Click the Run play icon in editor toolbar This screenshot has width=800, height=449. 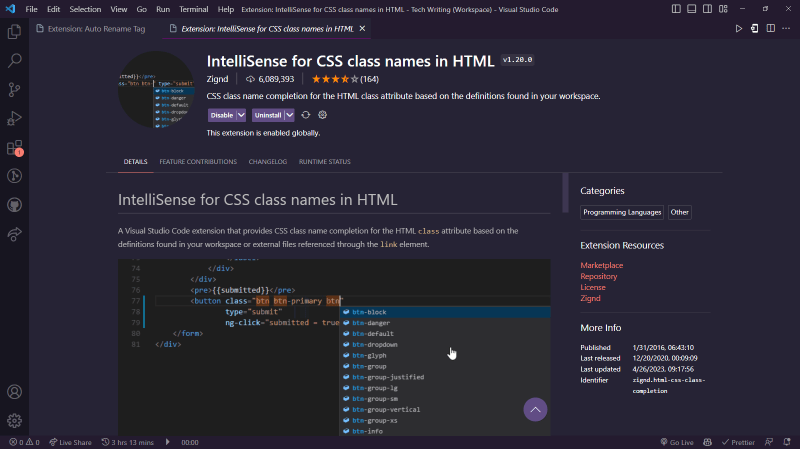click(738, 29)
